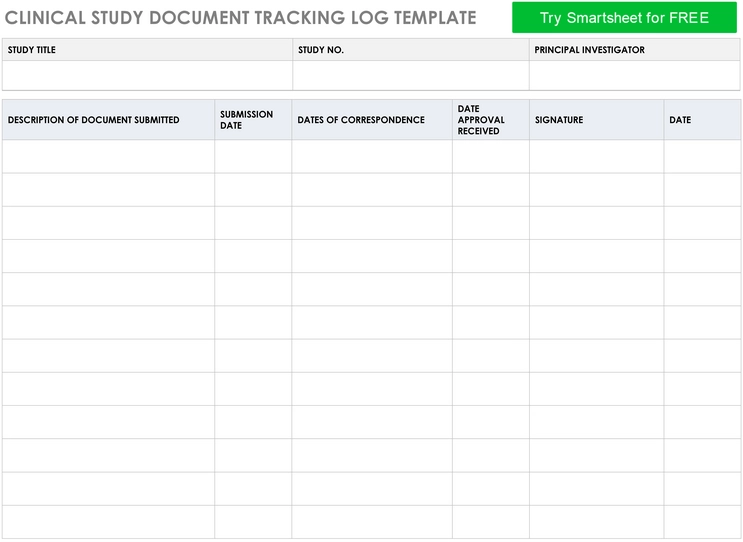Select the PRINCIPAL INVESTIGATOR header cell
The image size is (743, 542).
click(x=634, y=50)
